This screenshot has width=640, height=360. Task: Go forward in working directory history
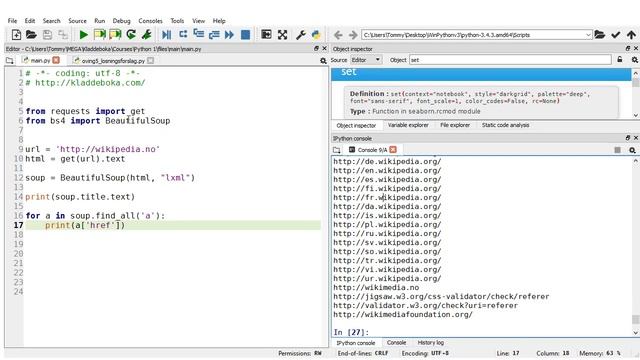coord(353,35)
